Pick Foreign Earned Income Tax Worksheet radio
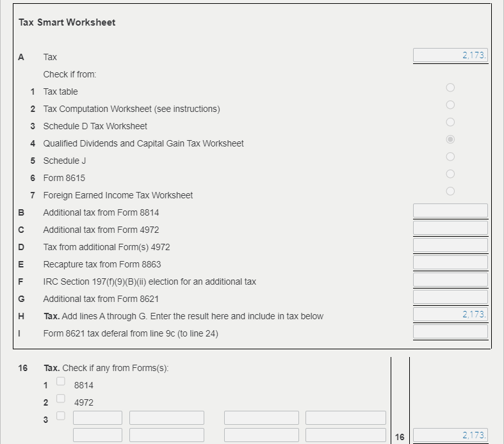The width and height of the screenshot is (504, 444). pyautogui.click(x=450, y=191)
